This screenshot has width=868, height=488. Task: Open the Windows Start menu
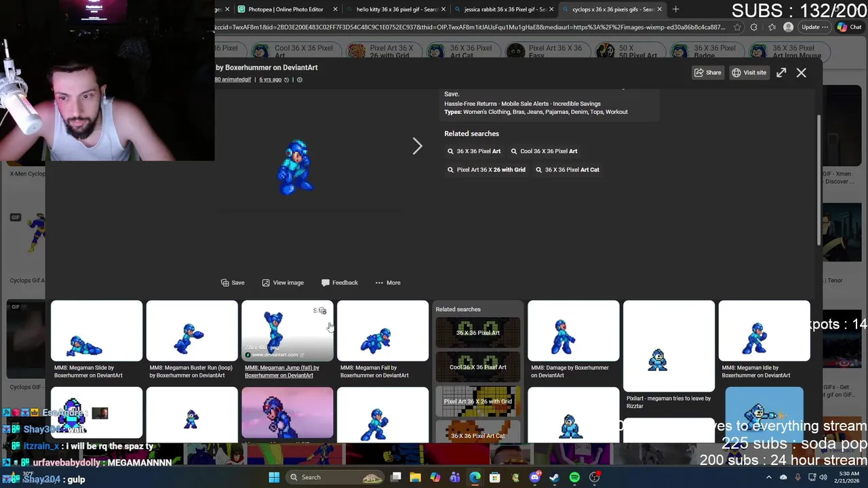[x=274, y=477]
